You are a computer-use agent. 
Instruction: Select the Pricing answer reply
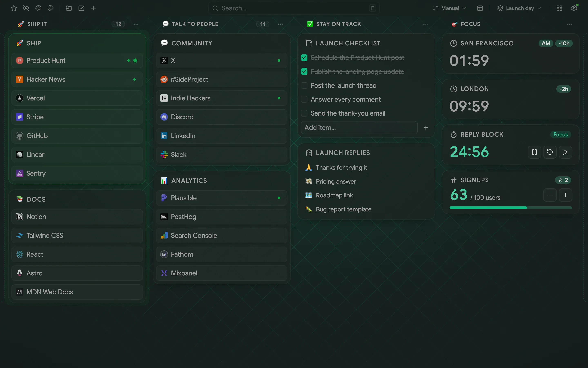pos(366,181)
